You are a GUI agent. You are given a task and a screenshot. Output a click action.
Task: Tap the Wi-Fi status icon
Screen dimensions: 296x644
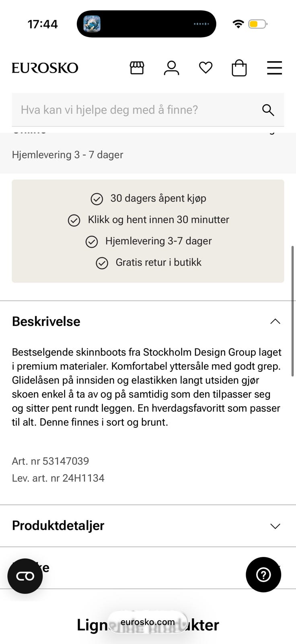(238, 24)
